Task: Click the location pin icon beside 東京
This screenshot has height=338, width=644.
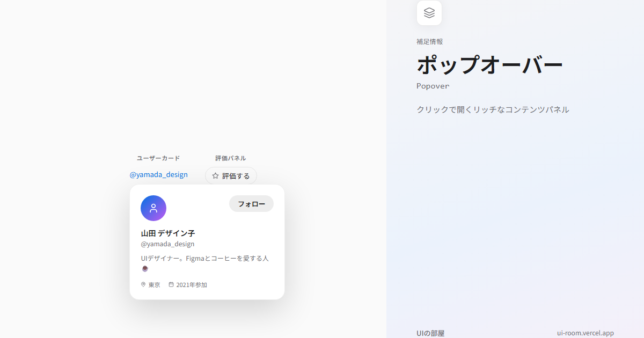Action: [x=143, y=284]
